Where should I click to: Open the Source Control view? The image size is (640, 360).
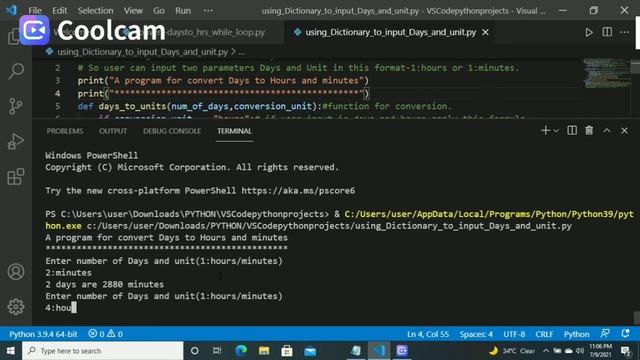(16, 106)
